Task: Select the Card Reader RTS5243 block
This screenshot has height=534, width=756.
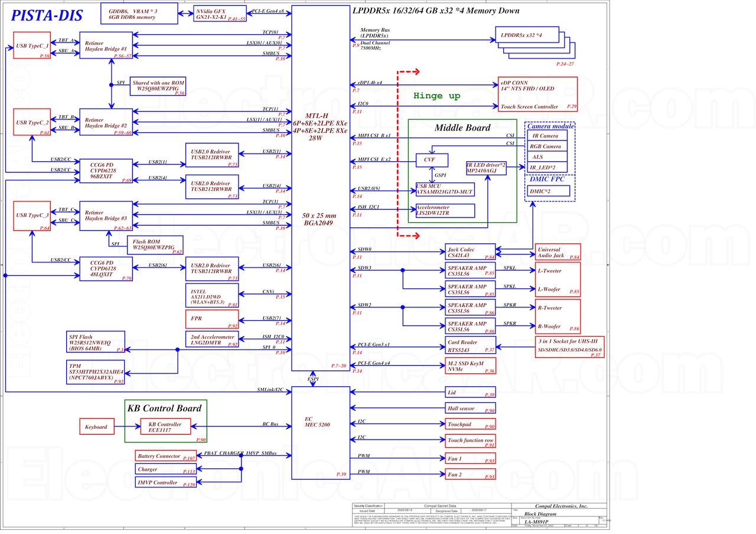Action: point(470,346)
